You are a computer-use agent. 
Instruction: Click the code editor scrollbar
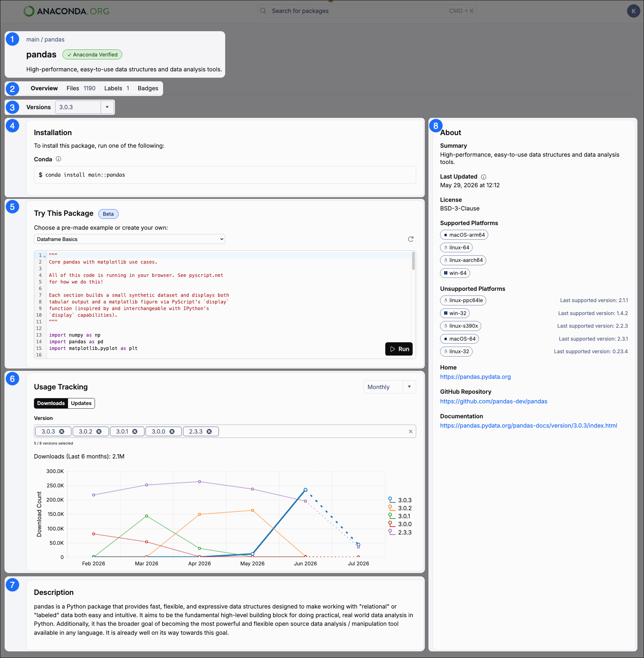click(413, 261)
